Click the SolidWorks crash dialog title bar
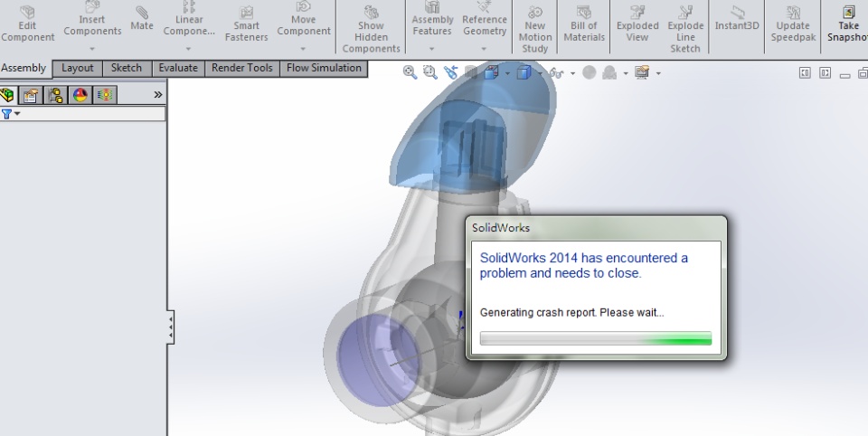868x436 pixels. tap(596, 228)
